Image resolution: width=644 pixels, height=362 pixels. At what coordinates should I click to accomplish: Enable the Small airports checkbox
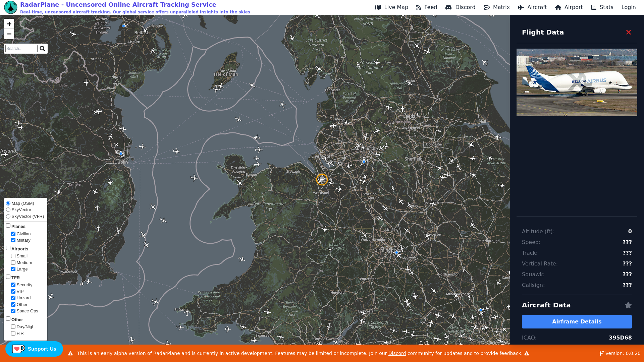pos(13,256)
